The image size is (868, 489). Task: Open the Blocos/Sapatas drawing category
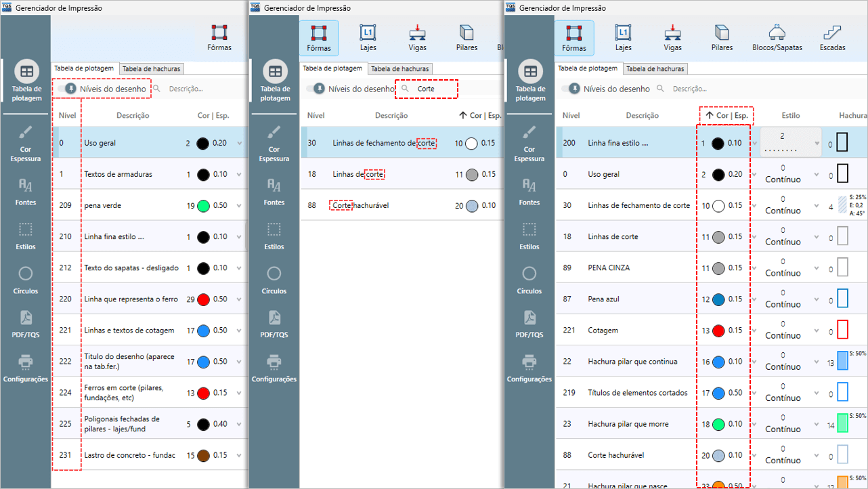776,37
